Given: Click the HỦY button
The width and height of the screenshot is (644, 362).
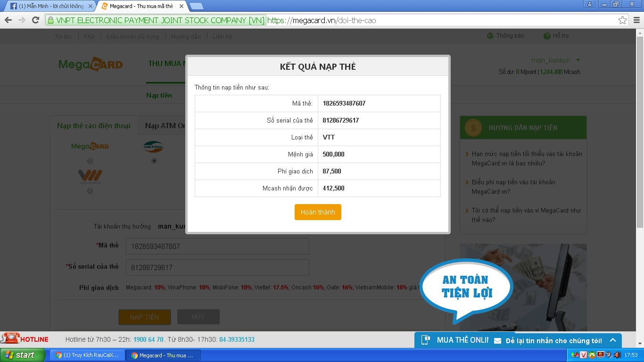Looking at the screenshot, I should [x=198, y=317].
